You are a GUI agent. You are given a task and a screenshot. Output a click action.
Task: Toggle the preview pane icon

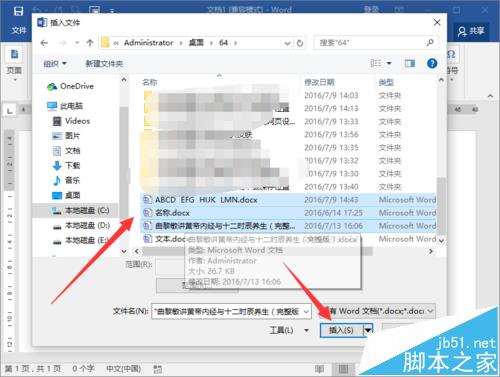click(410, 63)
